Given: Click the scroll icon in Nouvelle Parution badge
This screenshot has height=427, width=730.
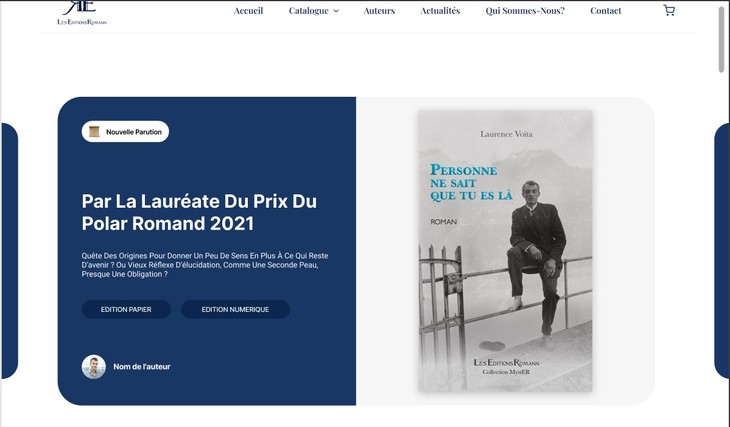Looking at the screenshot, I should point(94,132).
